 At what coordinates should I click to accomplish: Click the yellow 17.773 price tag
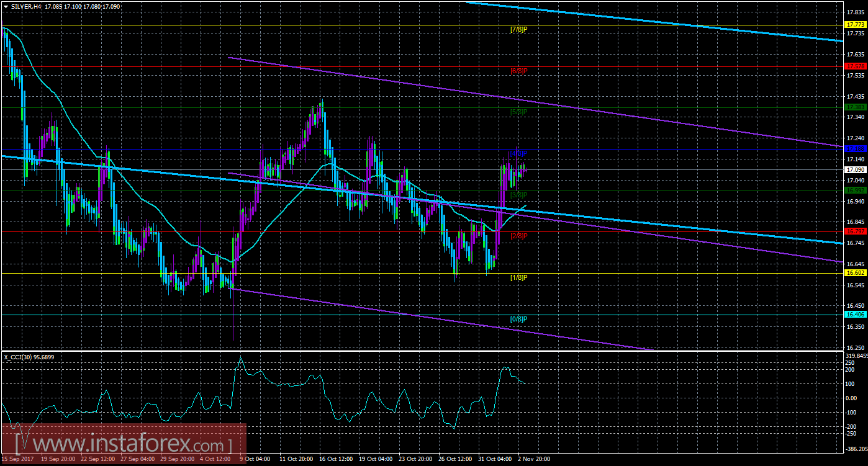tap(856, 24)
